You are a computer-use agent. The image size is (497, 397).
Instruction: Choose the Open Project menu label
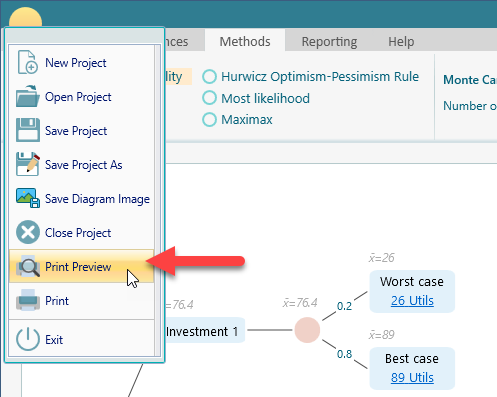click(78, 97)
